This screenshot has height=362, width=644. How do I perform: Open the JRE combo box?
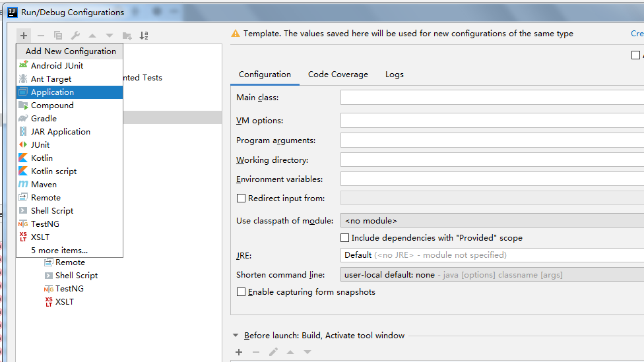pyautogui.click(x=492, y=255)
